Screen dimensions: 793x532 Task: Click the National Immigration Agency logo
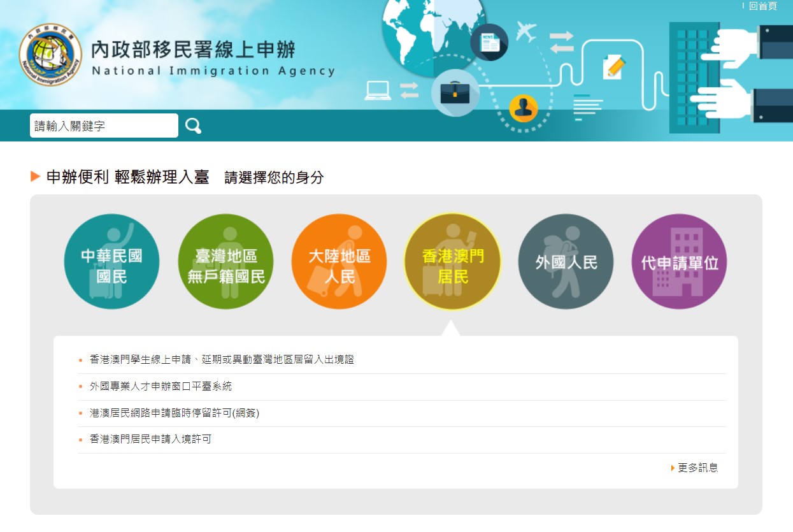click(50, 55)
